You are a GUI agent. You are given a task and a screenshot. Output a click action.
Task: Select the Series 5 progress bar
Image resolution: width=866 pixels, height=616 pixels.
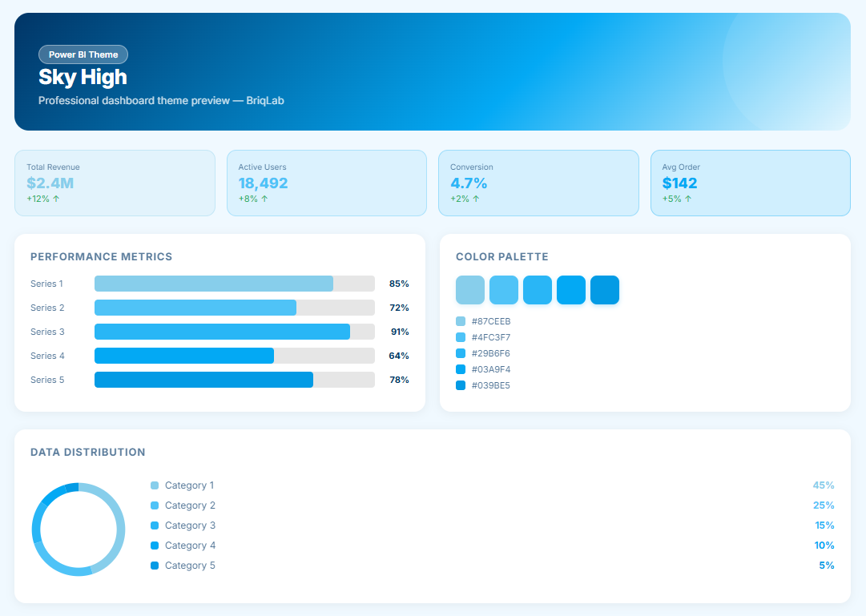coord(234,380)
